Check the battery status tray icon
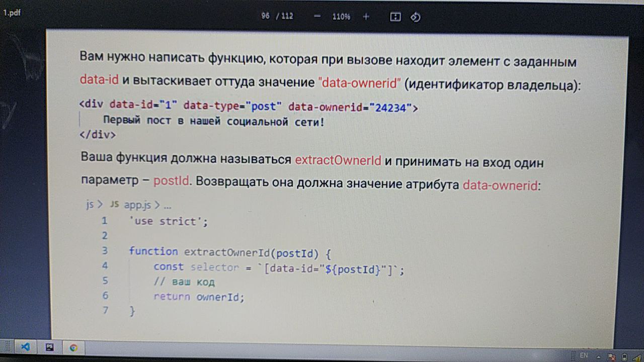The height and width of the screenshot is (362, 644). pyautogui.click(x=623, y=358)
